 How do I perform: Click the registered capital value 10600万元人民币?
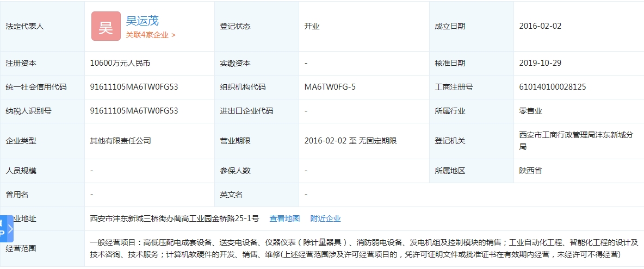point(120,63)
